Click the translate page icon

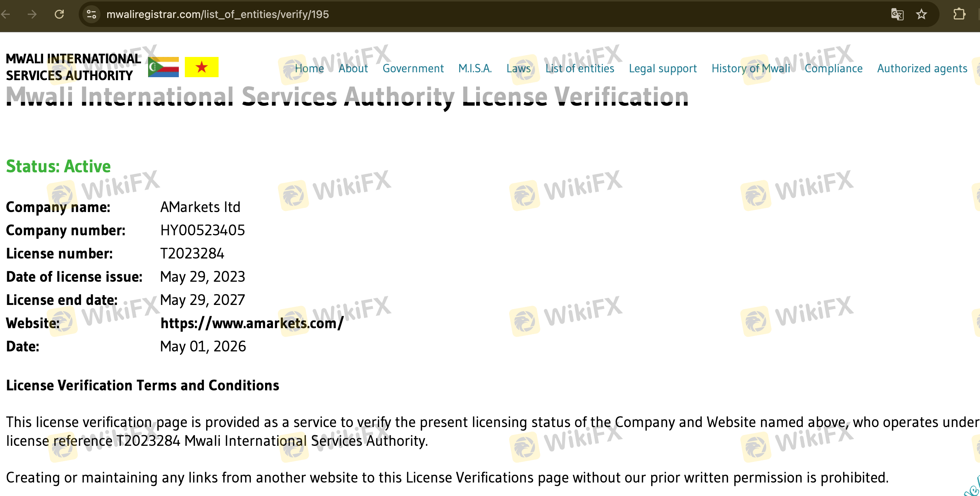(x=898, y=15)
